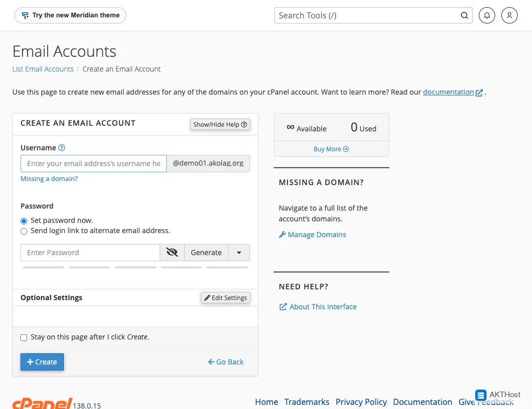Click the @demo01.akolag.org domain label
This screenshot has width=532, height=409.
[x=208, y=164]
